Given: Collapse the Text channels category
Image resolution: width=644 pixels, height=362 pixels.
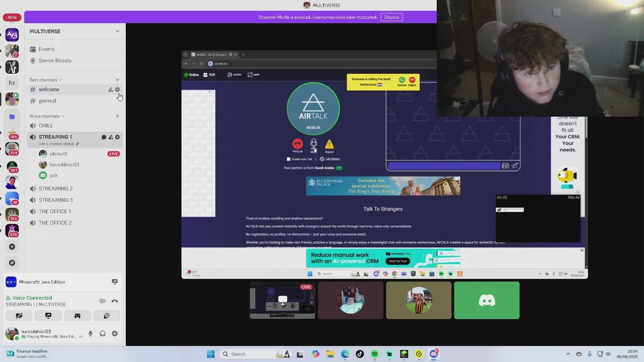Looking at the screenshot, I should [45, 80].
